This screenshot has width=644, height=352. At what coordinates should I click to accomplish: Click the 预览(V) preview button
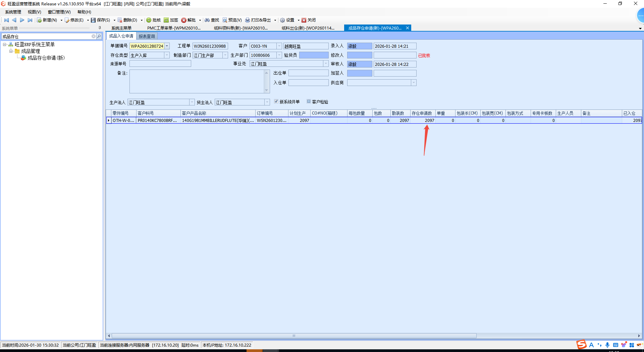pos(232,20)
